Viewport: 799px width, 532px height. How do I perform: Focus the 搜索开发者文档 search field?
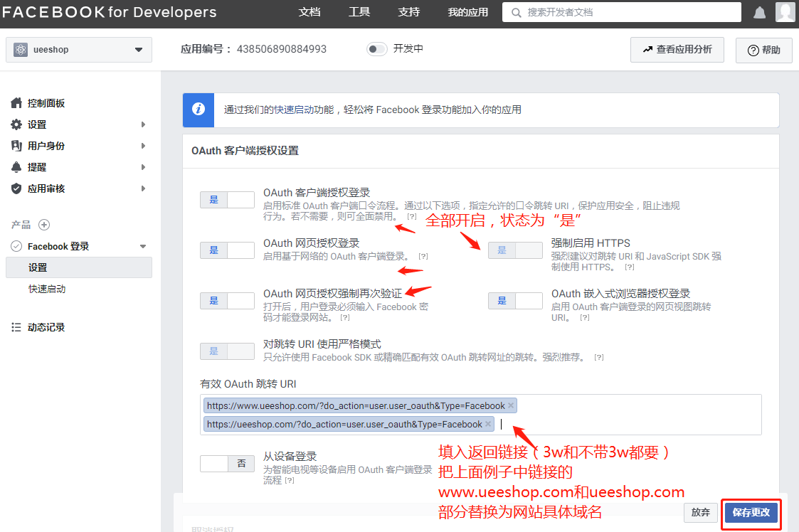(622, 12)
